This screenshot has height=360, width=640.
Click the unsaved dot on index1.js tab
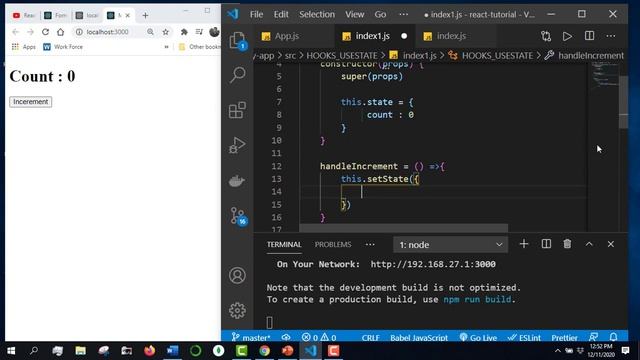point(404,36)
